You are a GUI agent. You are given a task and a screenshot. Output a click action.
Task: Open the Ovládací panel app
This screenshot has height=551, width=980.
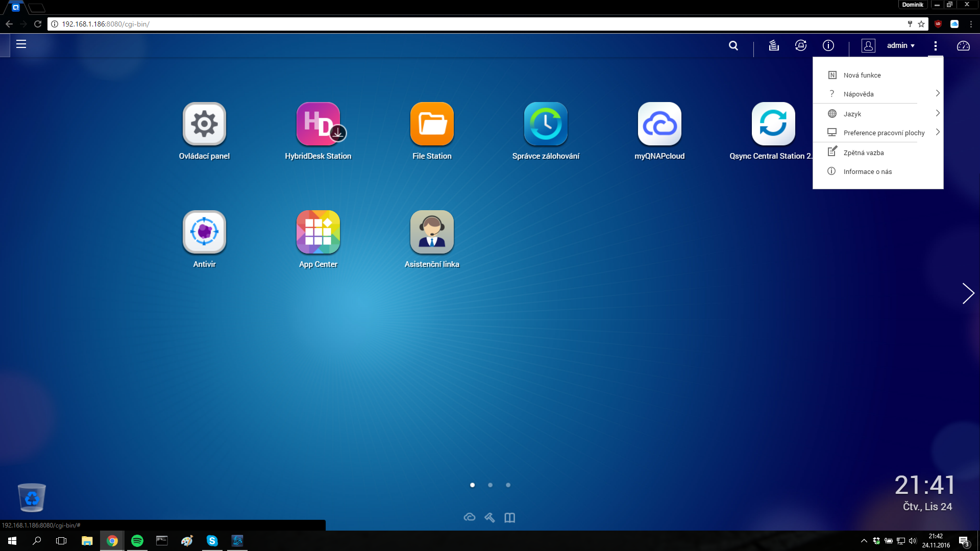coord(204,124)
